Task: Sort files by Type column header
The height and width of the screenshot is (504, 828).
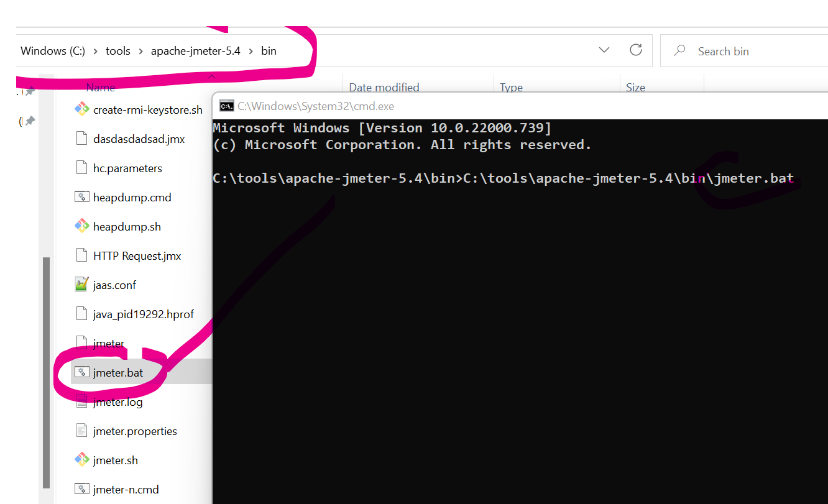Action: [511, 88]
